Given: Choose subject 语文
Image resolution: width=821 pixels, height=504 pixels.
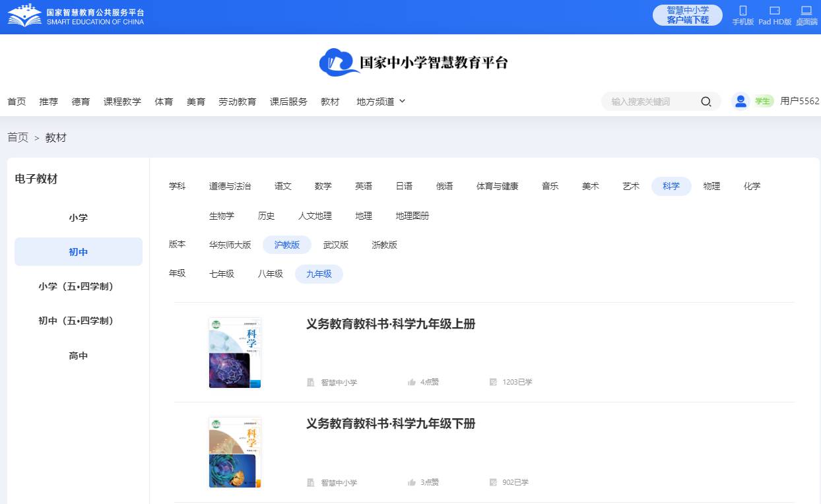Looking at the screenshot, I should (x=283, y=186).
